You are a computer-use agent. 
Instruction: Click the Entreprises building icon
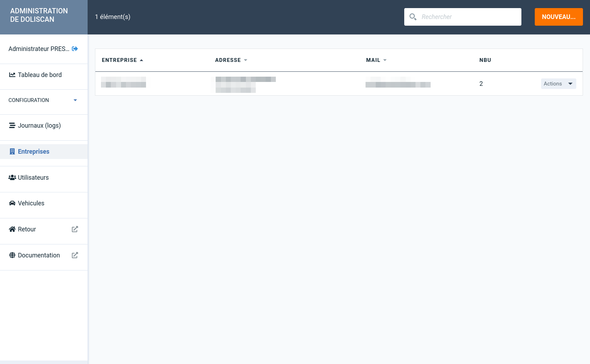tap(12, 152)
